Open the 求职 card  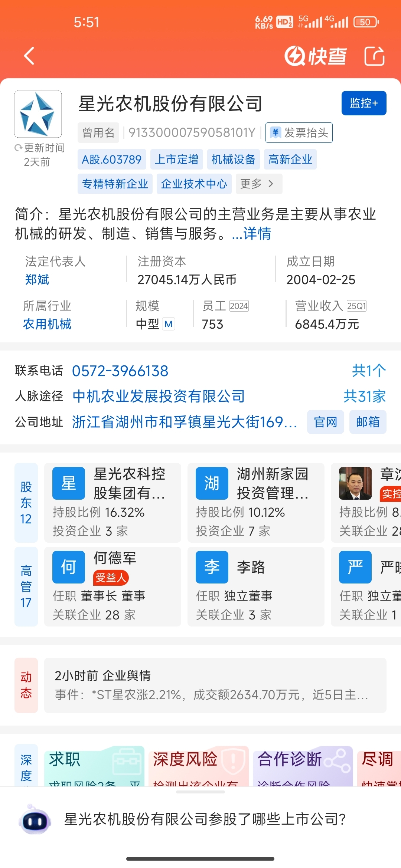coord(94,766)
